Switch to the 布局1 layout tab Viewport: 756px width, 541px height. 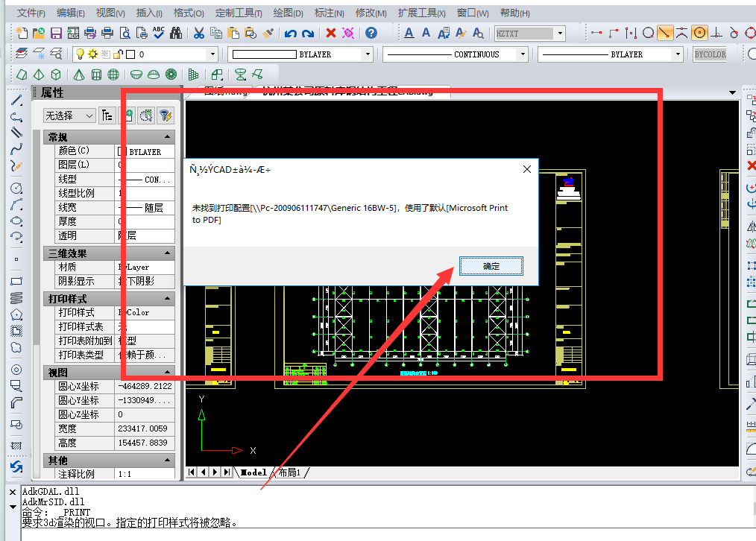click(290, 472)
